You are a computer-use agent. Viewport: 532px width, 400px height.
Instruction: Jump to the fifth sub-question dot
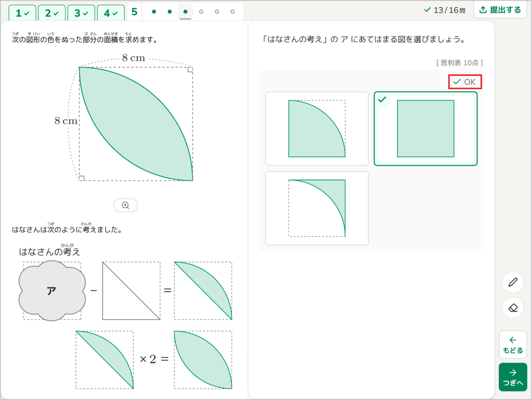(x=217, y=12)
